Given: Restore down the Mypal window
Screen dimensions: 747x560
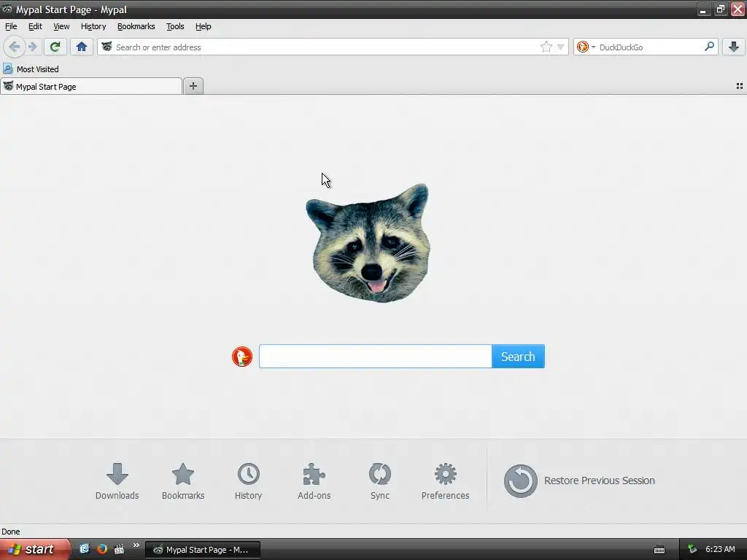Looking at the screenshot, I should [720, 9].
